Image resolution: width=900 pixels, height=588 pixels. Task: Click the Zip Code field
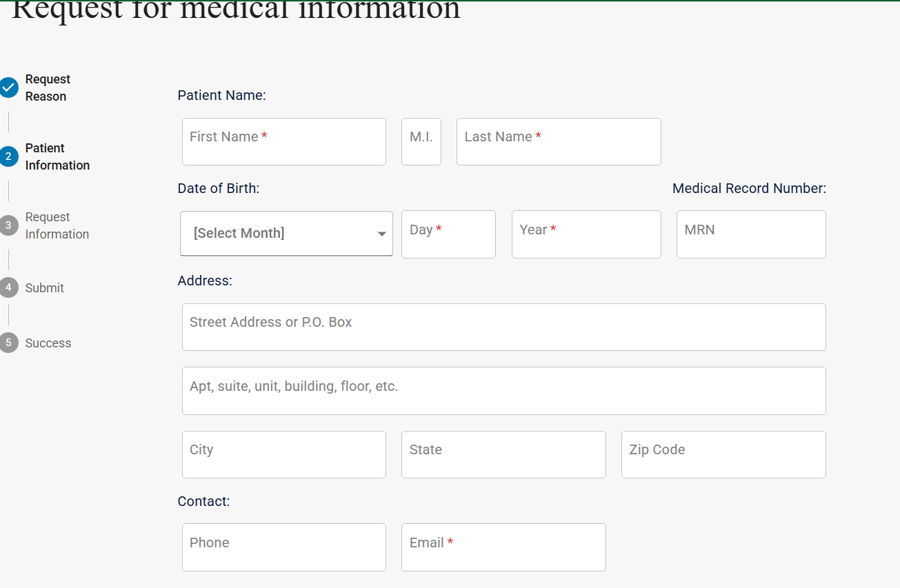coord(723,454)
